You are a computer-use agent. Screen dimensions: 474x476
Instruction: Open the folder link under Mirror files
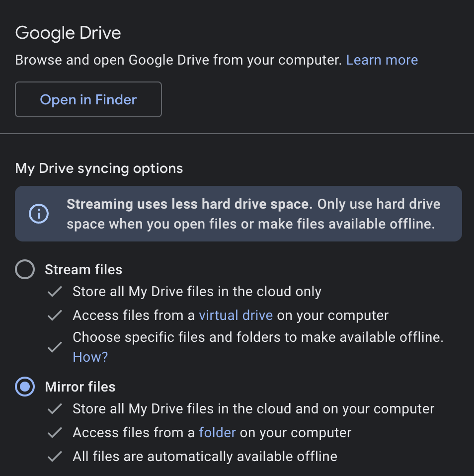tap(218, 432)
